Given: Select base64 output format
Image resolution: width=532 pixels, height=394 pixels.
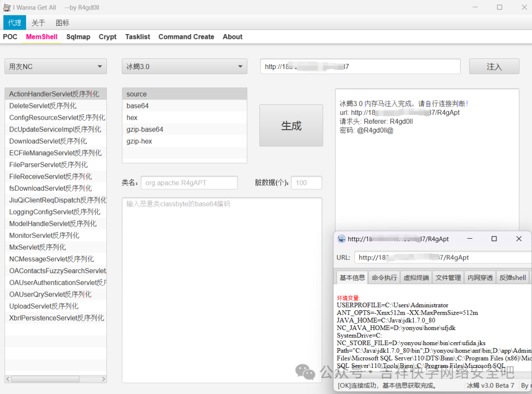Looking at the screenshot, I should click(x=185, y=106).
